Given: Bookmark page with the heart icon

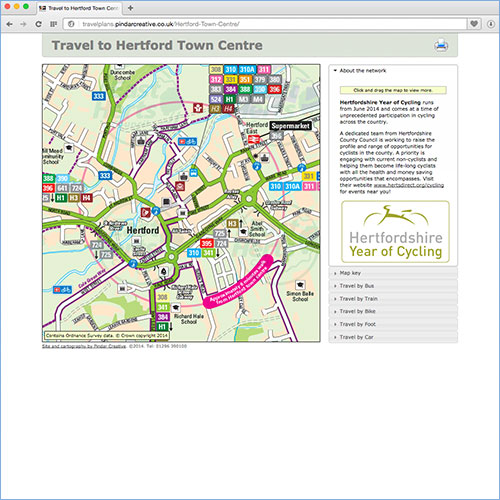Looking at the screenshot, I should [474, 24].
